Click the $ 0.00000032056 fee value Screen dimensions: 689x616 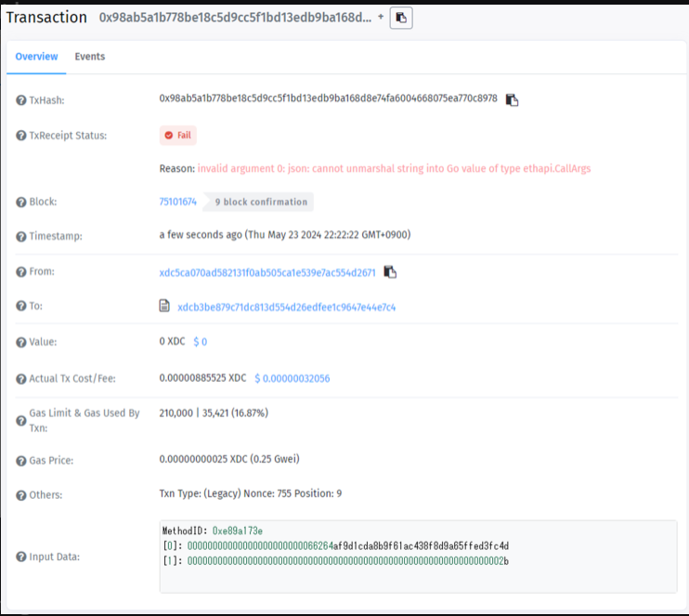(x=292, y=378)
